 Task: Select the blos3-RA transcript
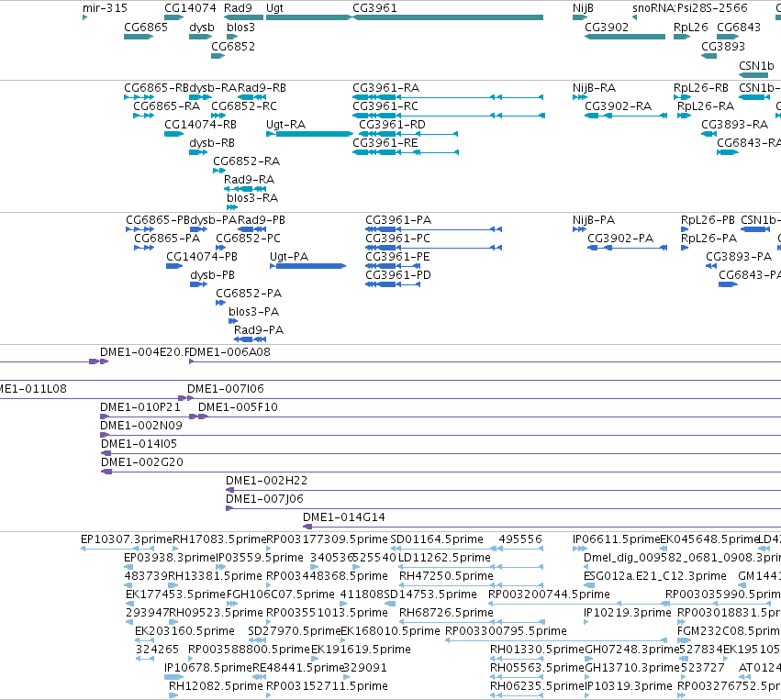click(x=232, y=207)
